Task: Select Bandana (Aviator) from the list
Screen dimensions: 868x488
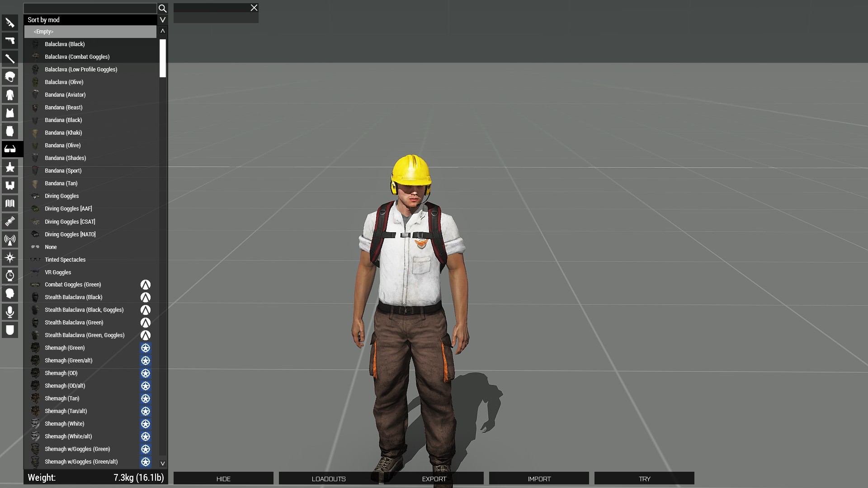Action: pos(65,95)
